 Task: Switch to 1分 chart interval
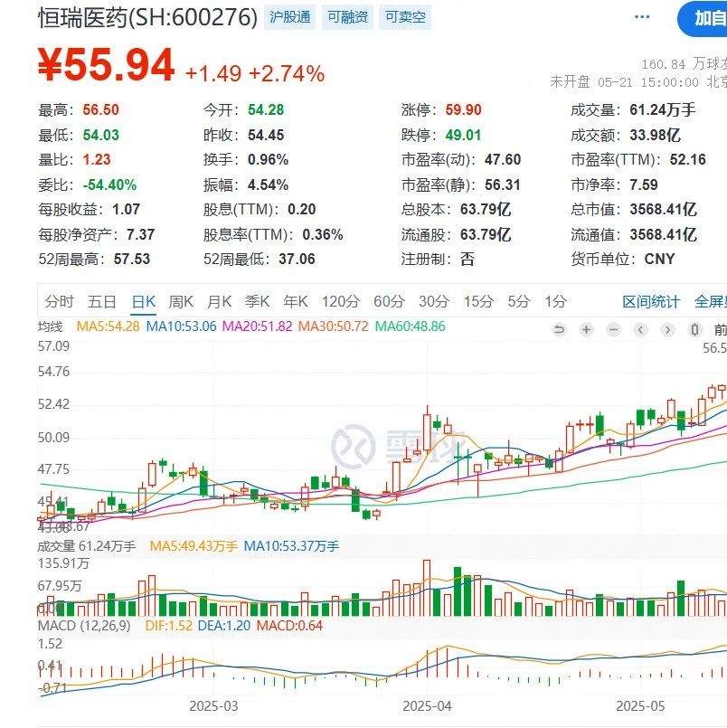coord(556,302)
